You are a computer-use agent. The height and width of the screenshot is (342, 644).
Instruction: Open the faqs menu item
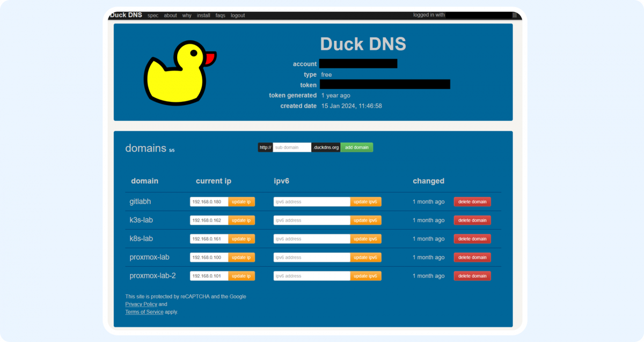(221, 16)
